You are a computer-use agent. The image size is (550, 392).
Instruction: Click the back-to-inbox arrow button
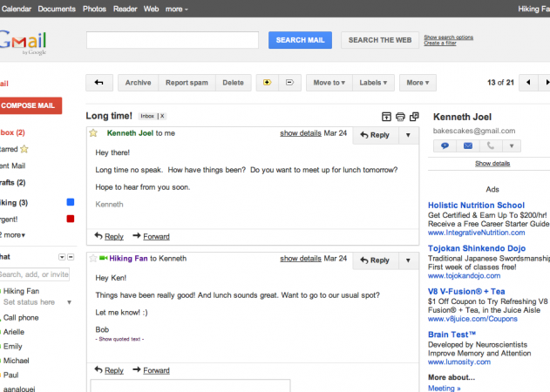[98, 83]
